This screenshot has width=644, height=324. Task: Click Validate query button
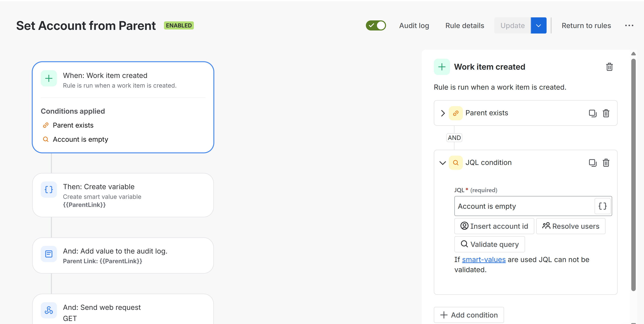pos(489,244)
